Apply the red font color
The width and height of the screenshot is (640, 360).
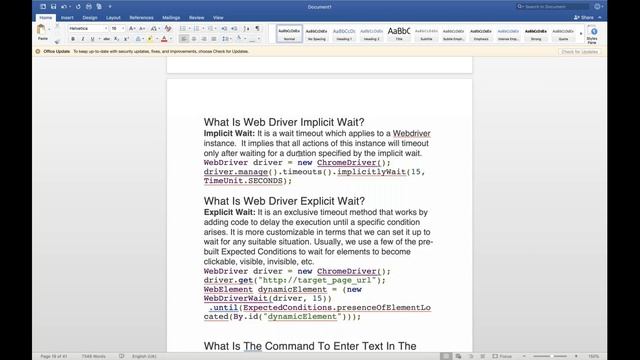click(x=164, y=39)
